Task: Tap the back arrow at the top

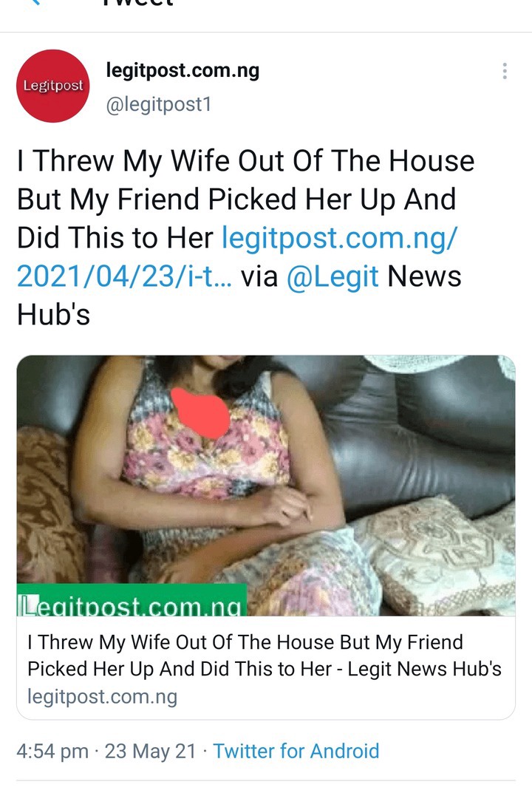Action: [36, 2]
